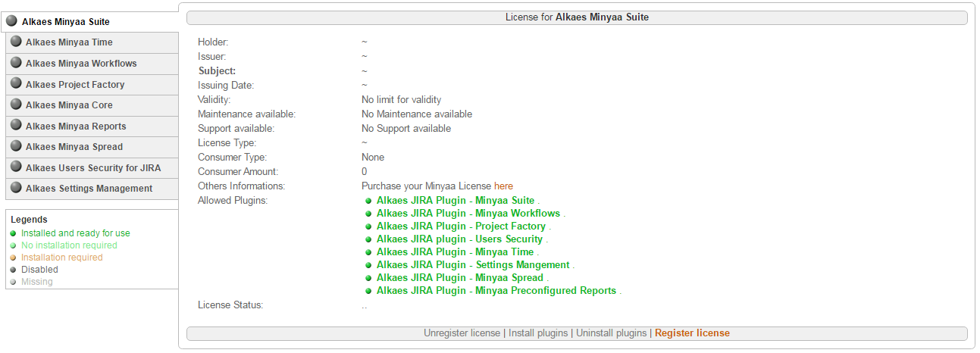Switch to Alkaes Minyaa Workflows tab
Viewport: 980px width, 353px height.
pos(92,64)
